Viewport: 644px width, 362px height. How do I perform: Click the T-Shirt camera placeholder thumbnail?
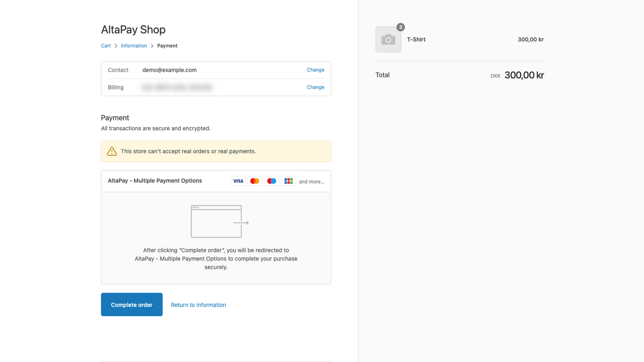tap(388, 39)
